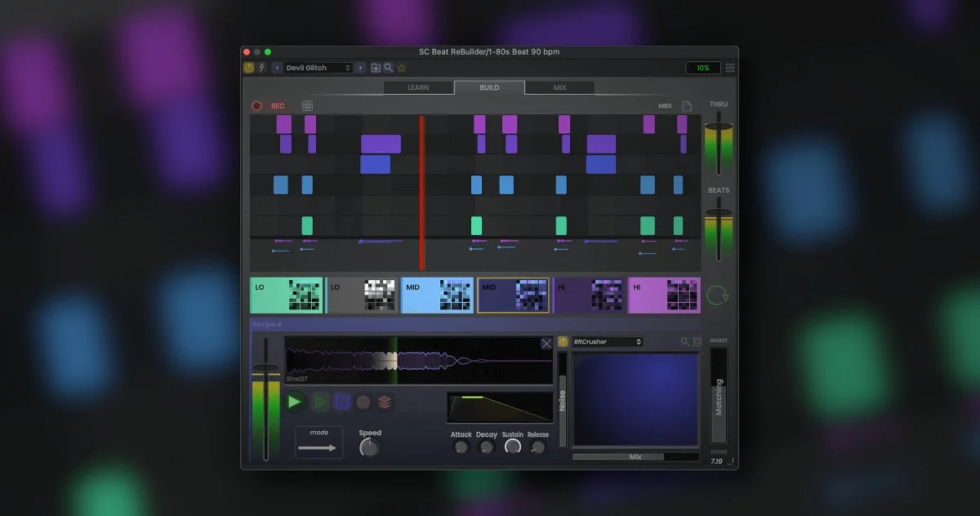Click the MIDI file export page icon

[x=687, y=106]
